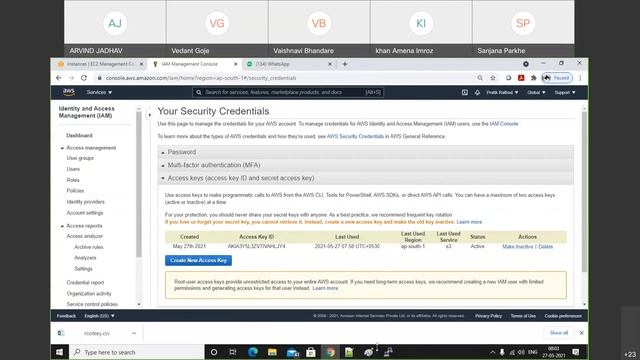Open Task View on the taskbar
The height and width of the screenshot is (360, 640).
pos(233,352)
